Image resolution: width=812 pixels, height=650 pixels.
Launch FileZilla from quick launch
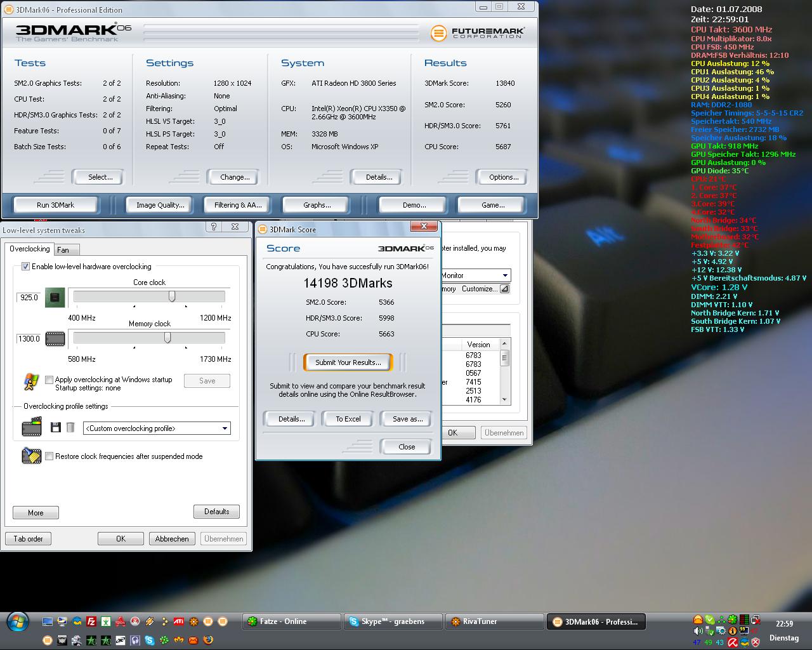click(x=91, y=621)
